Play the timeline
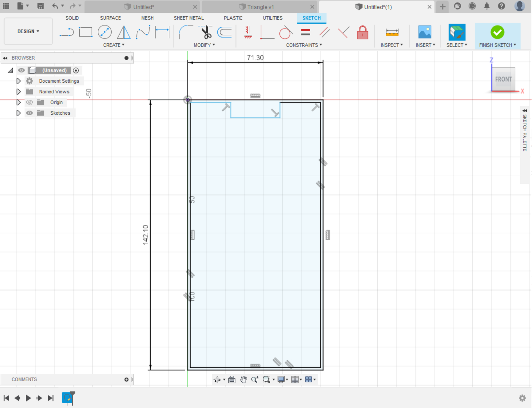Viewport: 532px width, 408px height. 28,398
